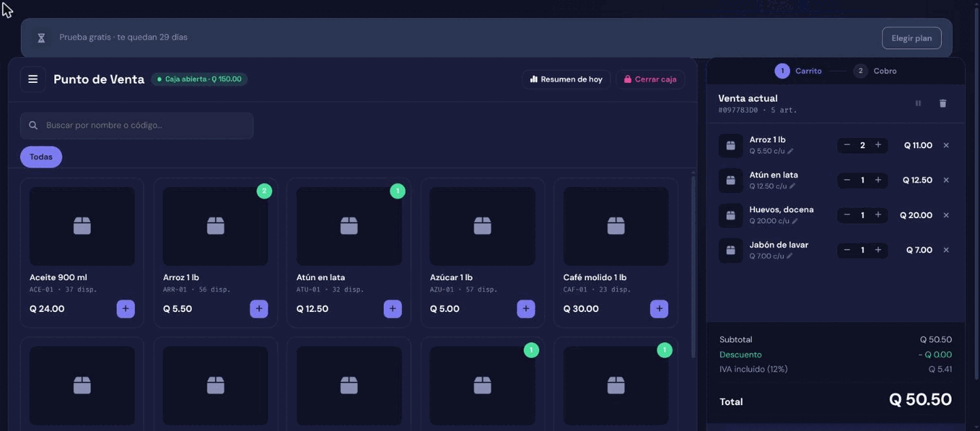The width and height of the screenshot is (980, 431).
Task: Select the Atún en lata product thumbnail
Action: click(x=348, y=226)
